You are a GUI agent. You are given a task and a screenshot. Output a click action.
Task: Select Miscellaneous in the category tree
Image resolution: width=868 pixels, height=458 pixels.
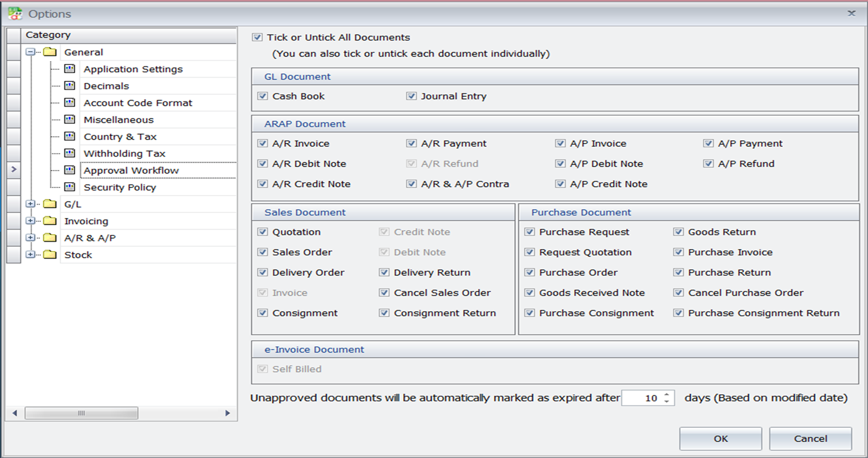point(119,120)
